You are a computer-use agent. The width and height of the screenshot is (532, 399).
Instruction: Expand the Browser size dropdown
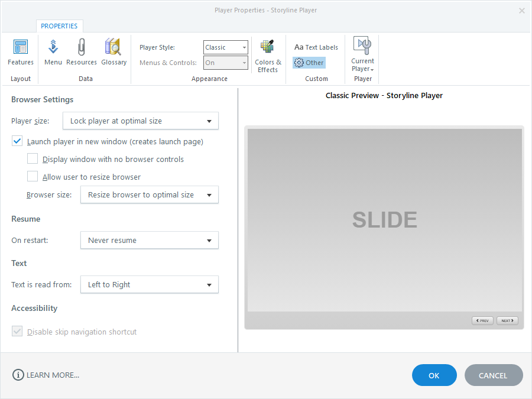(x=150, y=194)
